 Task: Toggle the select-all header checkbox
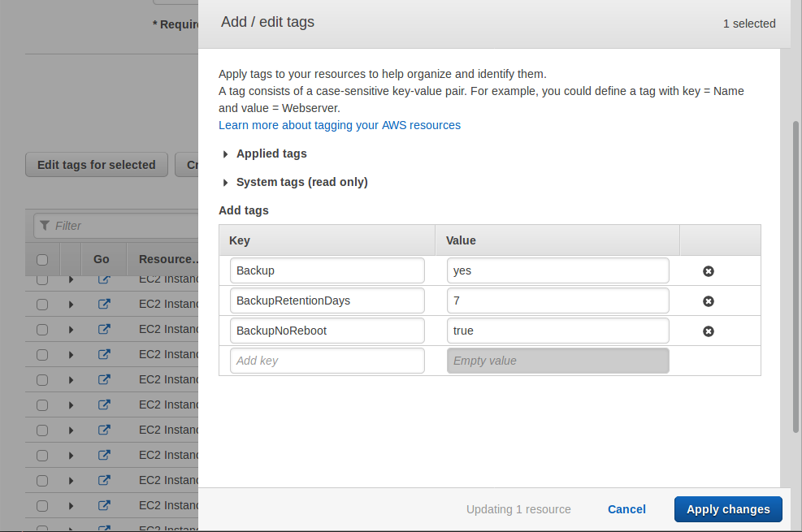click(x=42, y=260)
